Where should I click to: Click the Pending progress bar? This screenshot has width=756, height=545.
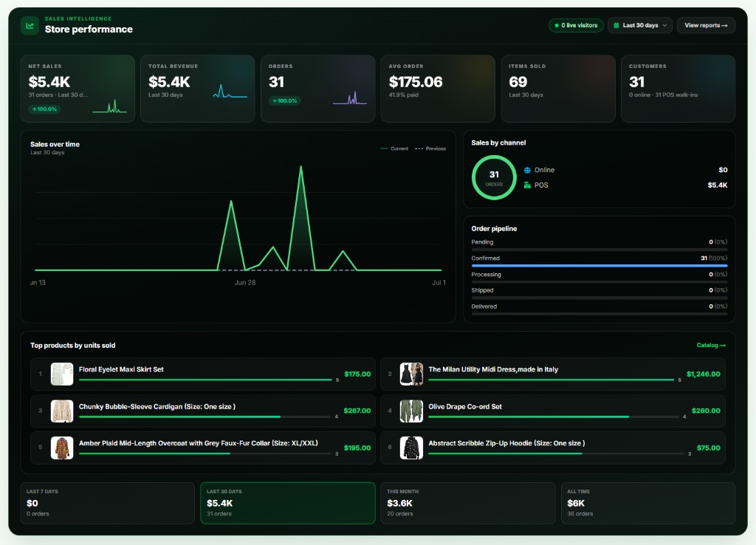[x=599, y=250]
